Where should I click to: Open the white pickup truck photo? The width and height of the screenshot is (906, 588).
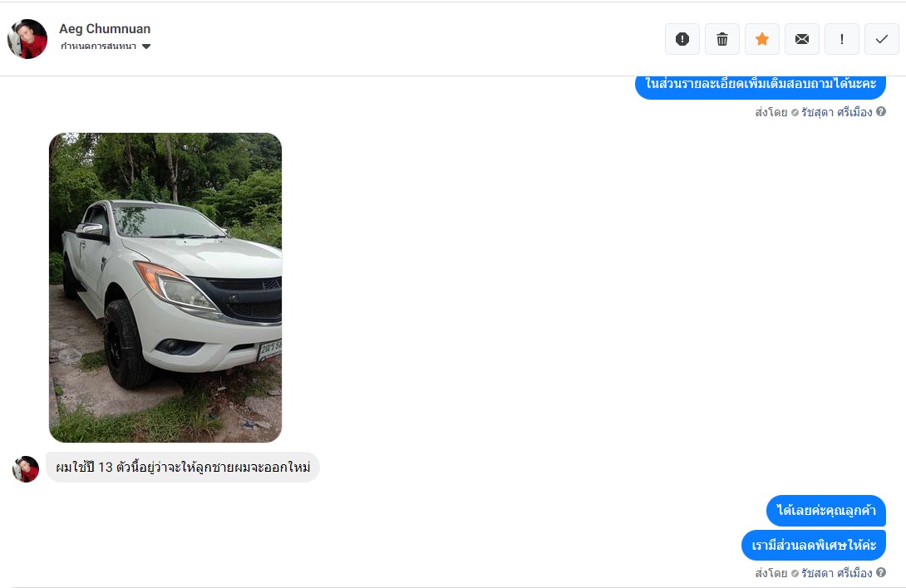[x=165, y=287]
